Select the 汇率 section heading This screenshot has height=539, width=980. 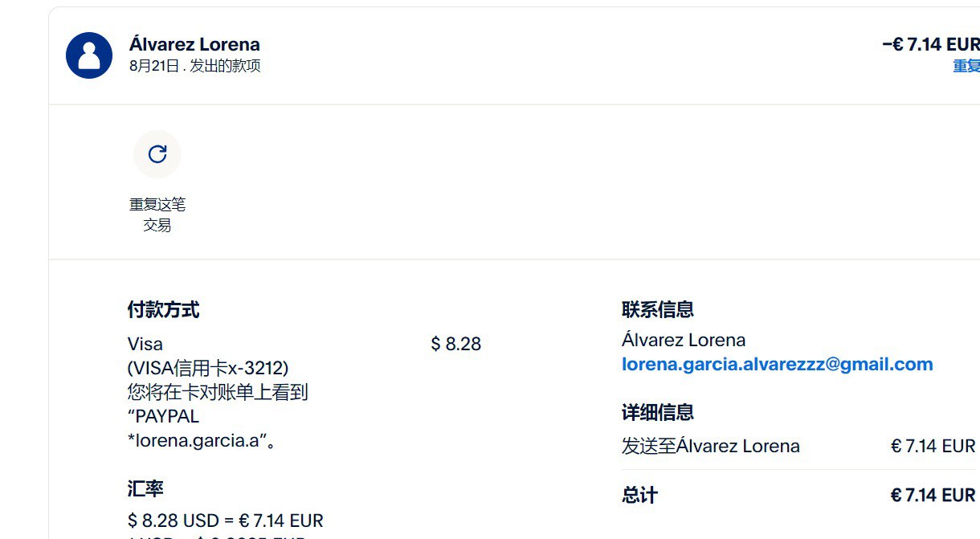145,488
